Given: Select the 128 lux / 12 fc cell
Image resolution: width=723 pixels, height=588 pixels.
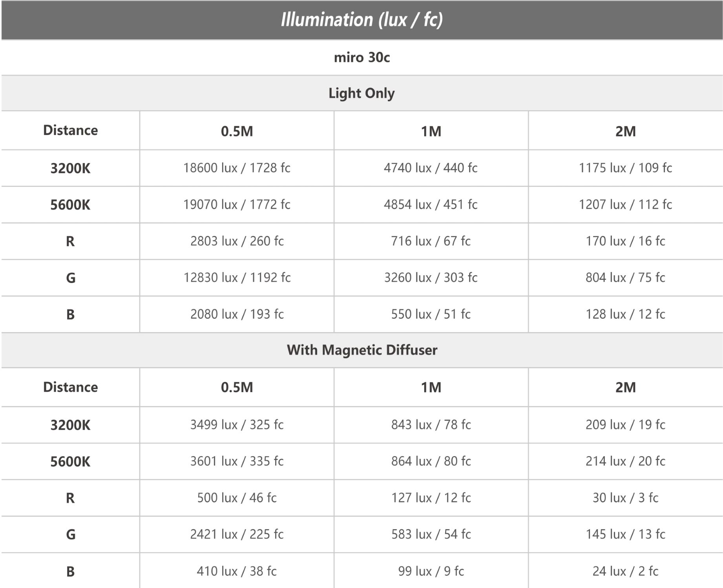Looking at the screenshot, I should pos(626,314).
